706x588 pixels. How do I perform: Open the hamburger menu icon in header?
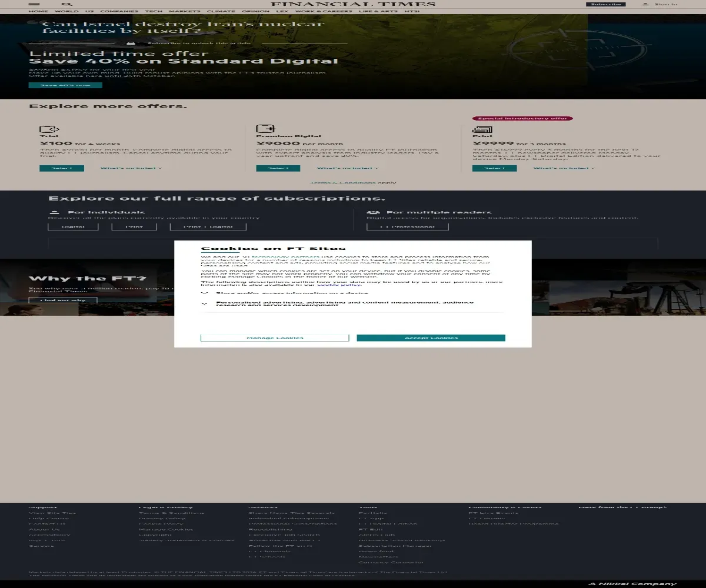click(x=34, y=4)
